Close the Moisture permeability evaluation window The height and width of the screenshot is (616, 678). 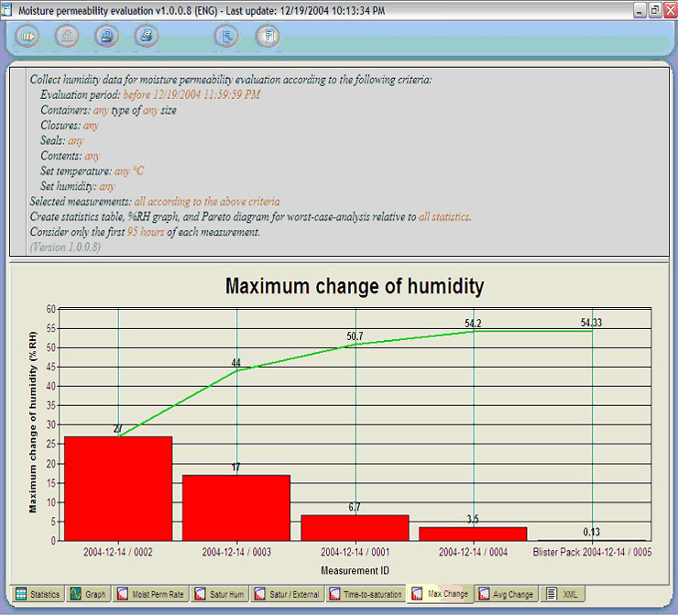[x=671, y=10]
